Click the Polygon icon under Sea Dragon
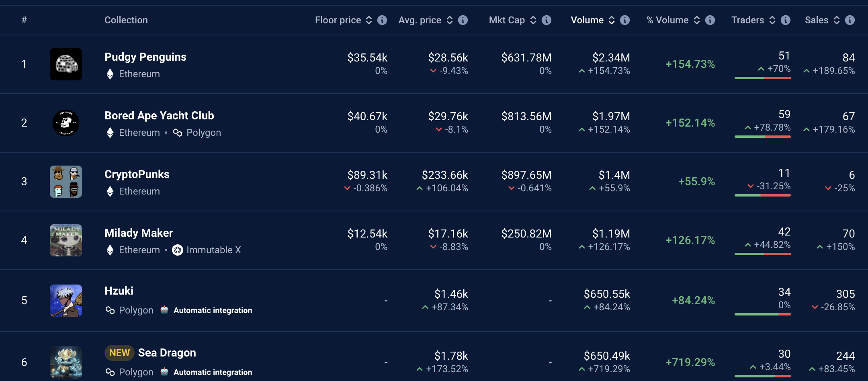The width and height of the screenshot is (868, 381). 110,372
